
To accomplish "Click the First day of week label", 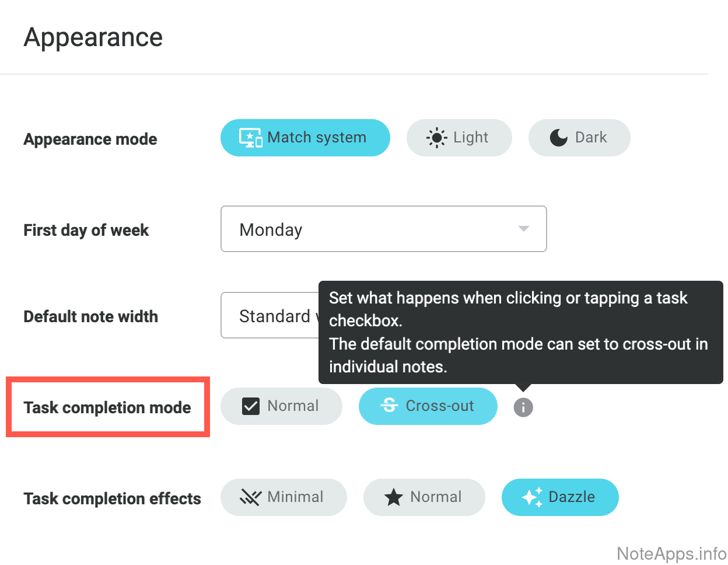I will (86, 230).
